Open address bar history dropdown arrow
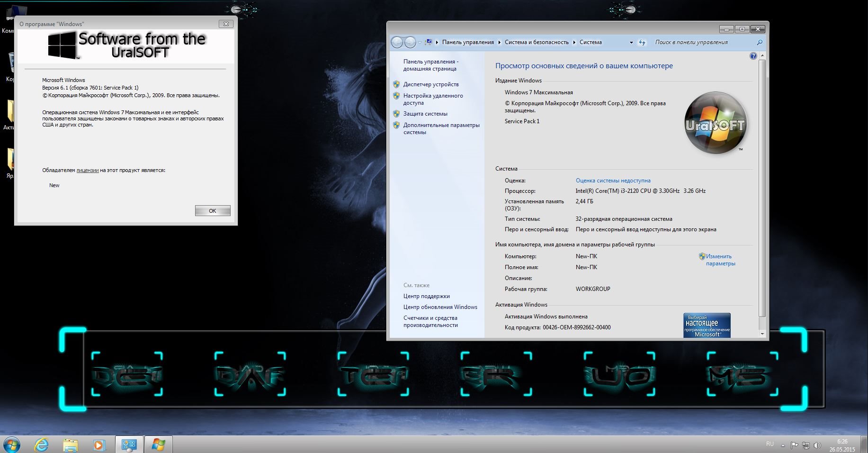 point(631,43)
